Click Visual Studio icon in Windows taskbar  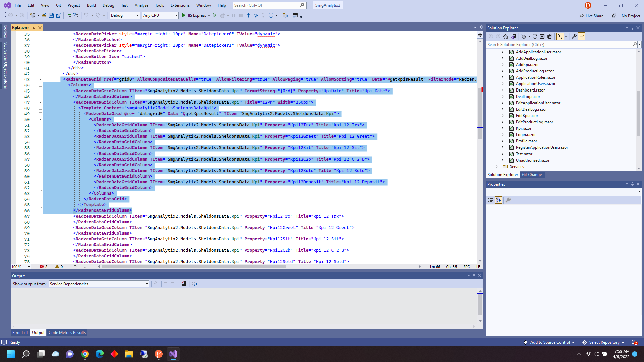point(173,354)
